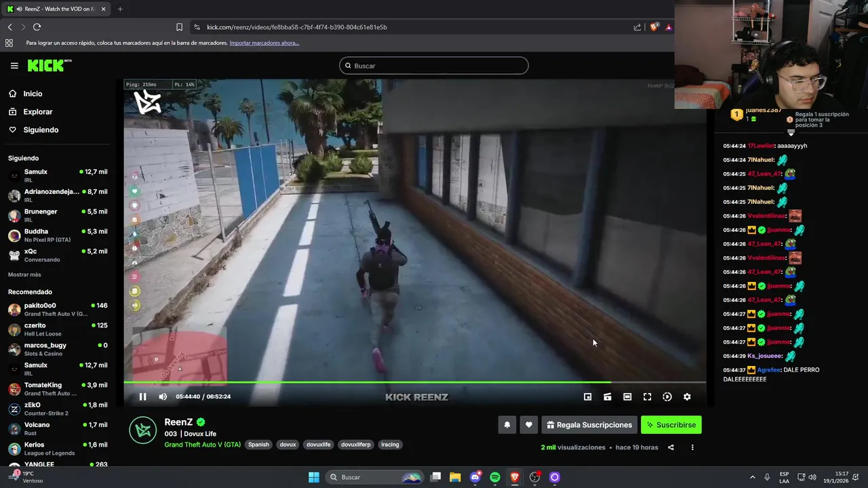
Task: Click the kick.com address bar URL
Action: click(x=297, y=27)
